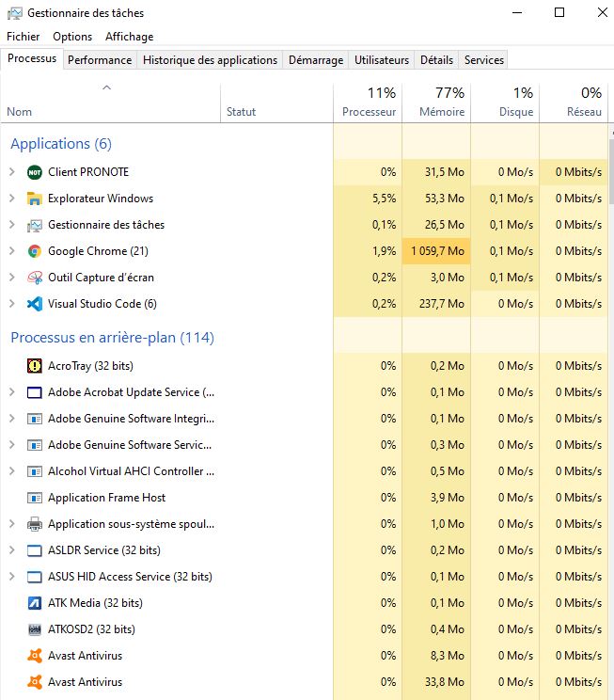Click the Task Manager title bar icon

tap(15, 13)
